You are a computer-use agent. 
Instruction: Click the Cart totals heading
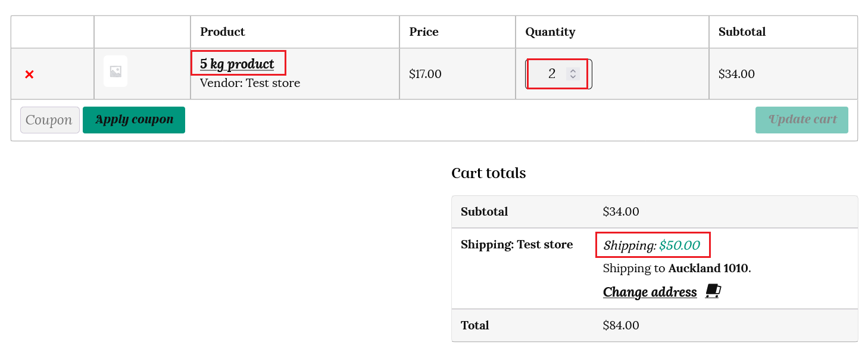point(488,173)
